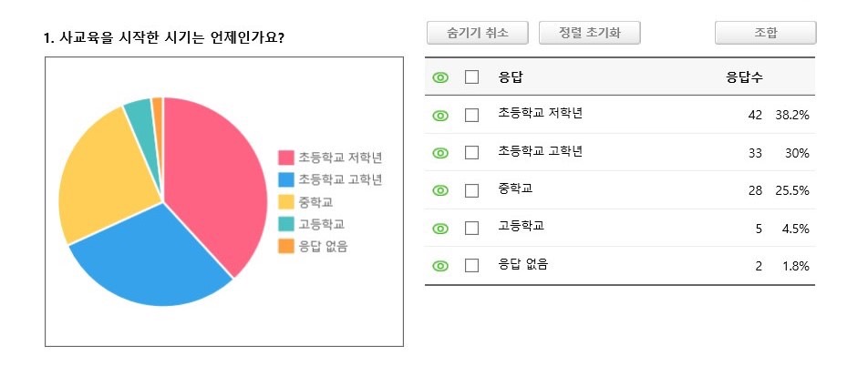Click the blue 초등학교 고학년 legend swatch
Viewport: 868px width, 377px height.
pyautogui.click(x=285, y=179)
